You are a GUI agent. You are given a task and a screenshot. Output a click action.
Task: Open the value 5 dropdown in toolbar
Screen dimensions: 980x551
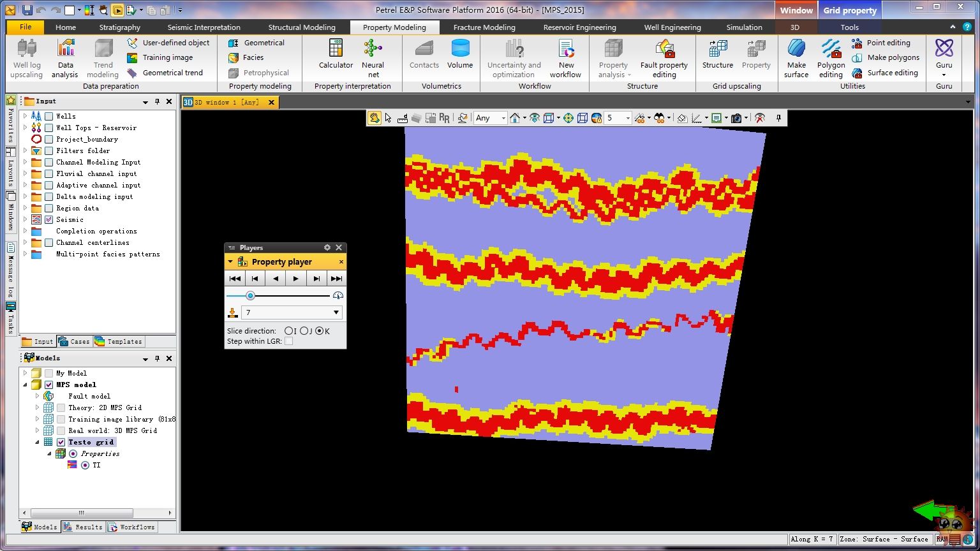[x=628, y=118]
